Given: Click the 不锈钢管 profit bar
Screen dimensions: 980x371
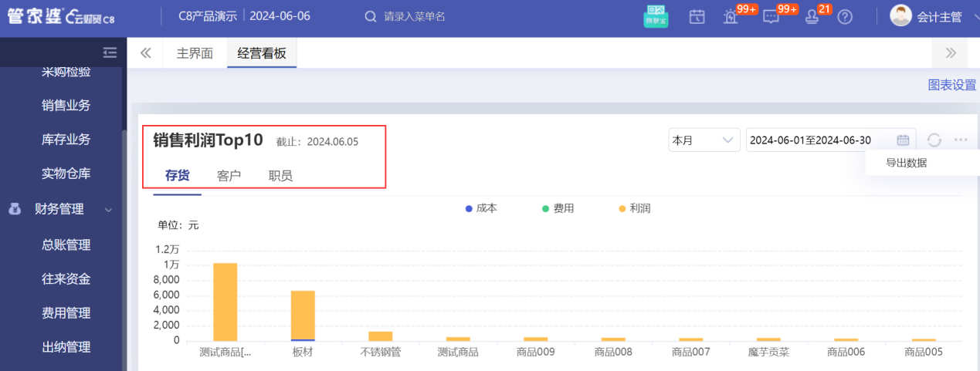Looking at the screenshot, I should (x=381, y=336).
